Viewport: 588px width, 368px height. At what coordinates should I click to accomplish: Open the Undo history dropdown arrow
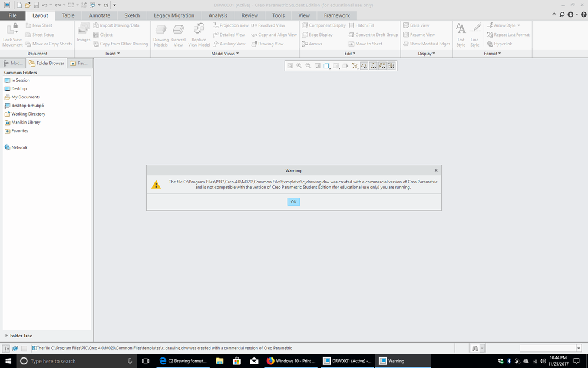pos(51,5)
